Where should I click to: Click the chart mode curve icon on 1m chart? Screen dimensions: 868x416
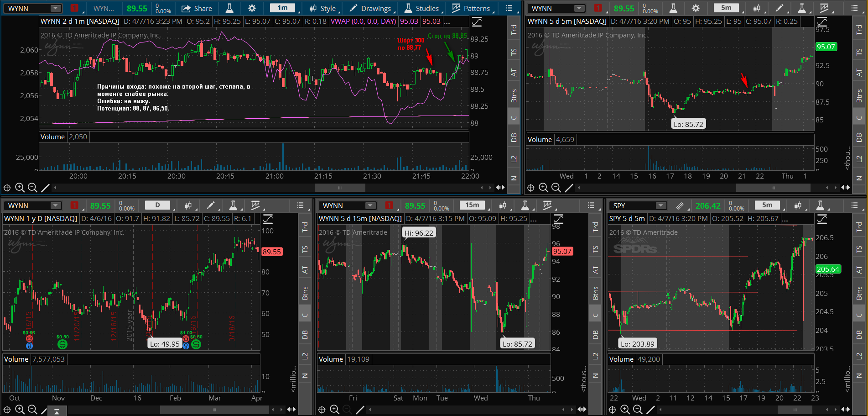pyautogui.click(x=477, y=21)
